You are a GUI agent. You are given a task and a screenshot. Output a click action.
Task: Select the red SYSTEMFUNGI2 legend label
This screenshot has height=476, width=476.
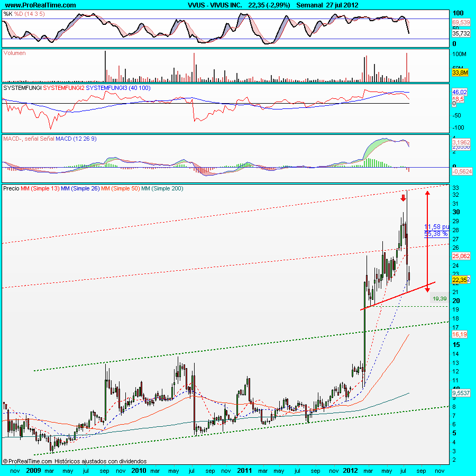(64, 88)
